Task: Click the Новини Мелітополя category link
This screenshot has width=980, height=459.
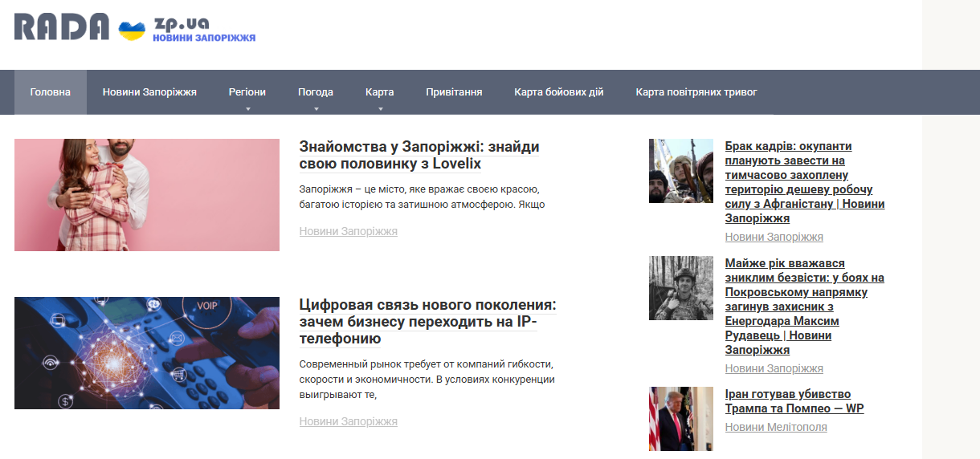Action: click(776, 427)
